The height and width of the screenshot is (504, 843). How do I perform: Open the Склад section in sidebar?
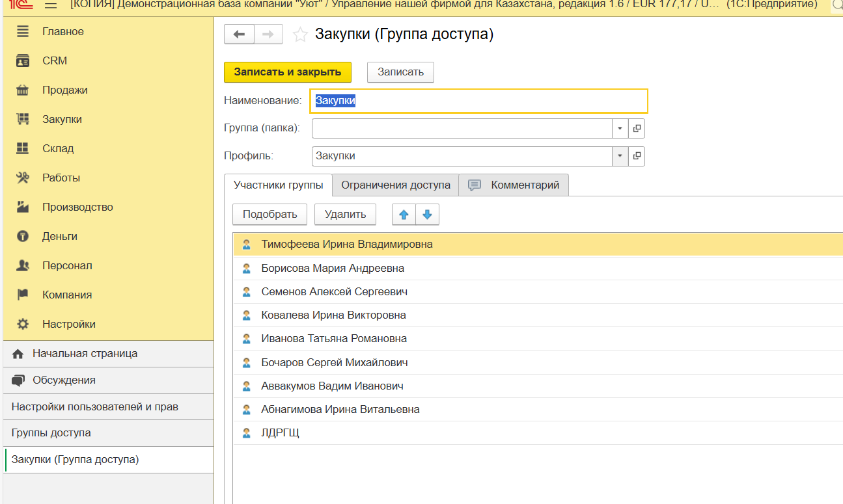[58, 149]
